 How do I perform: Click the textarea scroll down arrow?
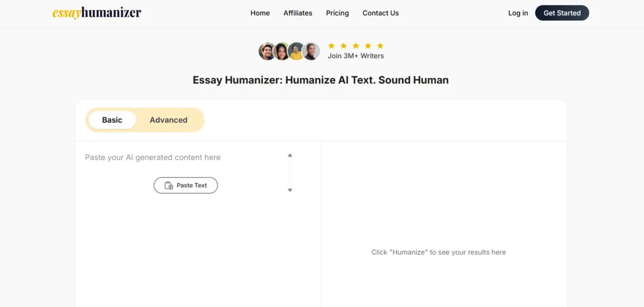click(290, 190)
